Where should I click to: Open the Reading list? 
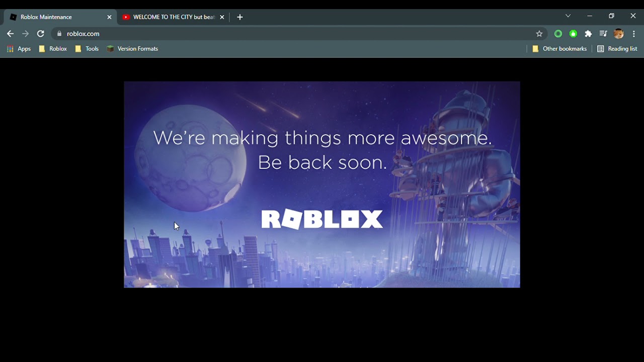point(617,49)
